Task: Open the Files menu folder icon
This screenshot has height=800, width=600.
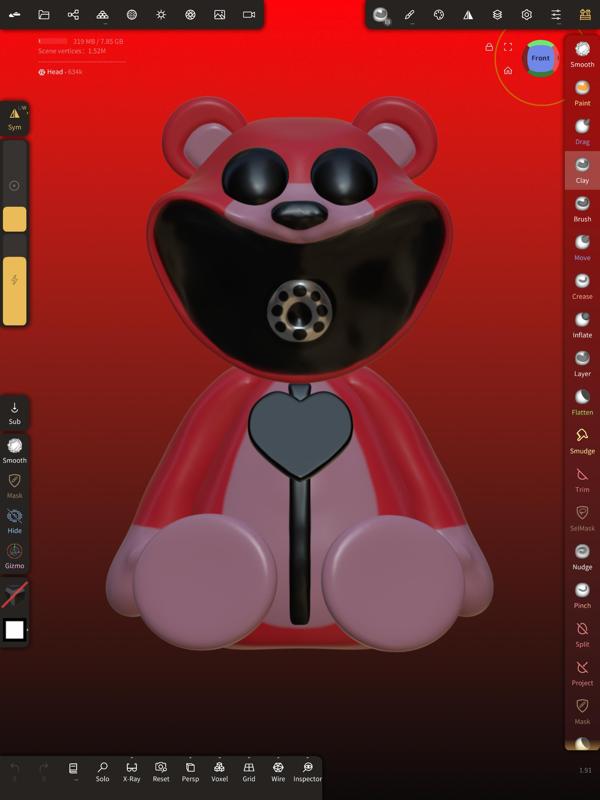Action: tap(44, 14)
